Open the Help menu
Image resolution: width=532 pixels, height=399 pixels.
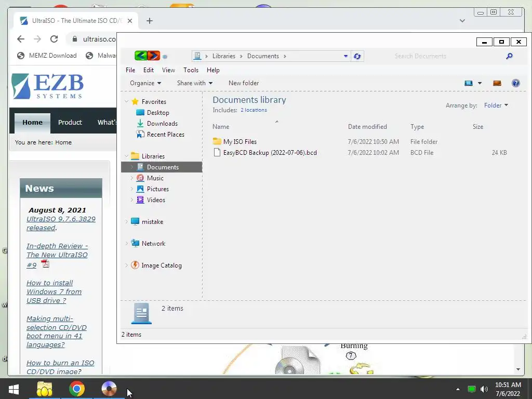(x=213, y=70)
